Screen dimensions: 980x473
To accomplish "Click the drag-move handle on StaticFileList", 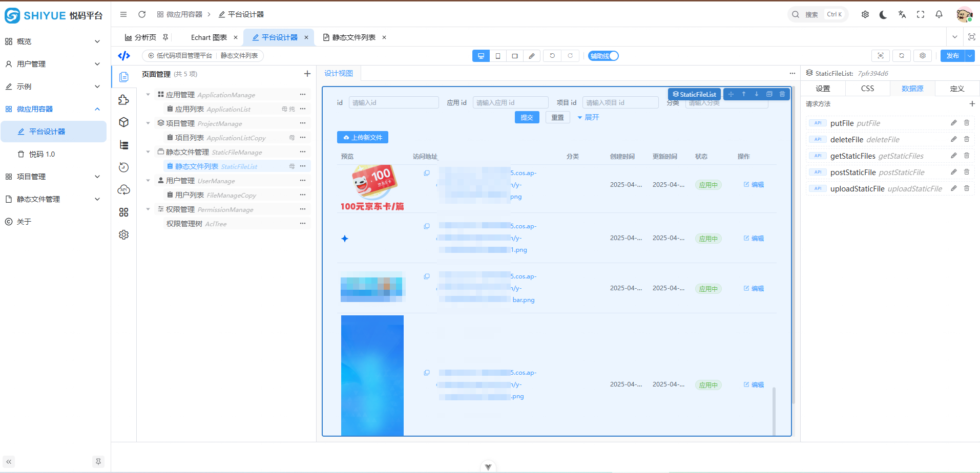I will pos(731,94).
